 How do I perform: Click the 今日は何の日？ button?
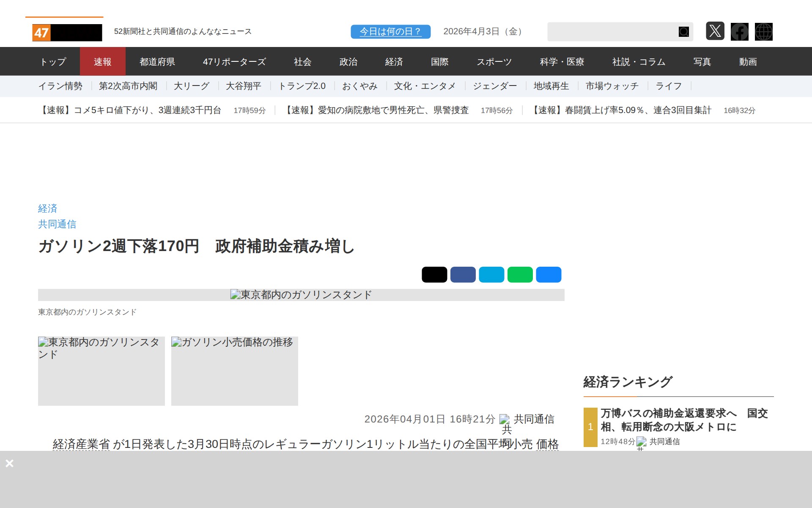coord(390,32)
